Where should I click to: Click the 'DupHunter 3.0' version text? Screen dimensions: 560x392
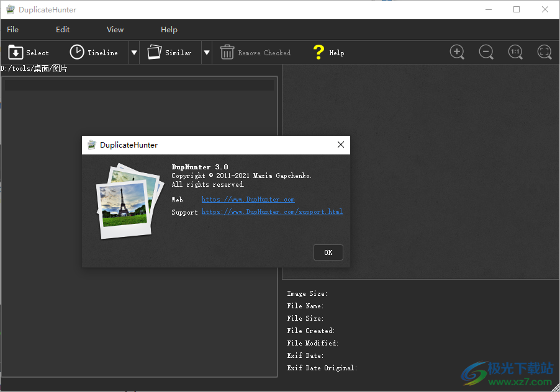(200, 167)
